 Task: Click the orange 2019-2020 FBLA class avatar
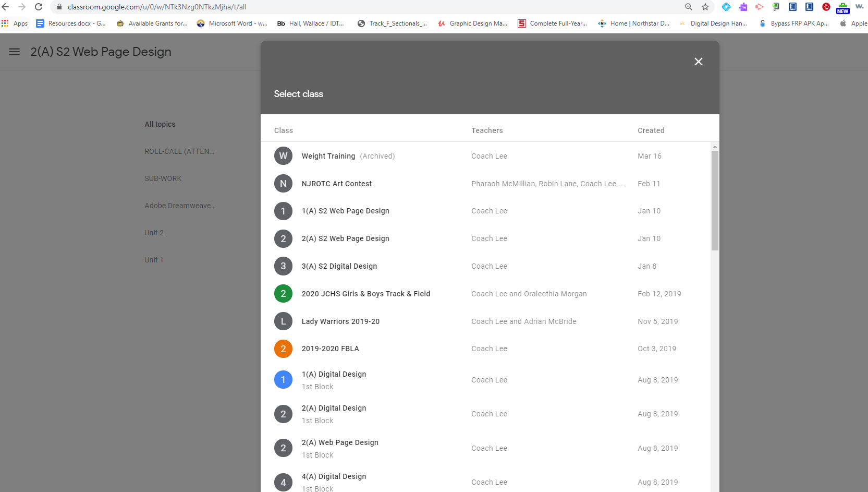click(x=283, y=349)
